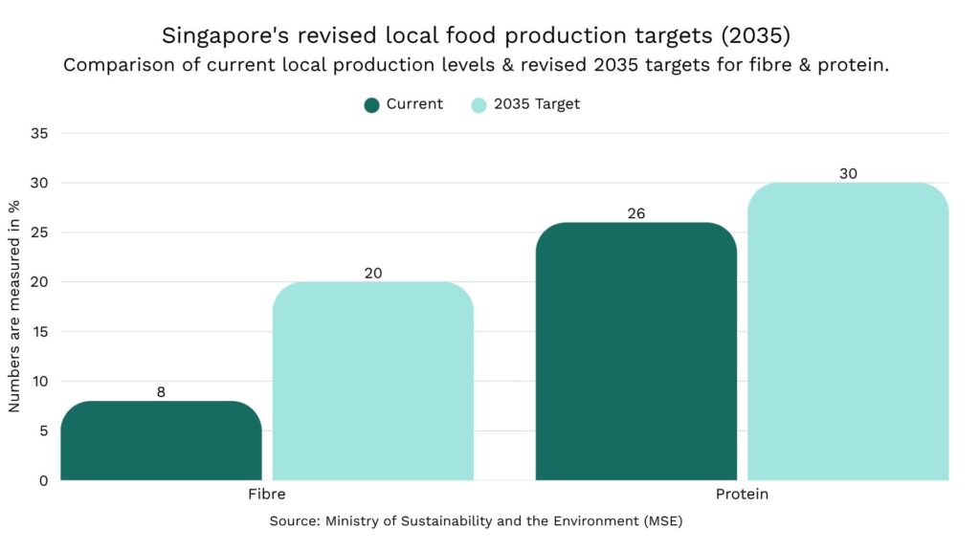Click the y-axis tick label 35
Image resolution: width=980 pixels, height=551 pixels.
tap(39, 133)
